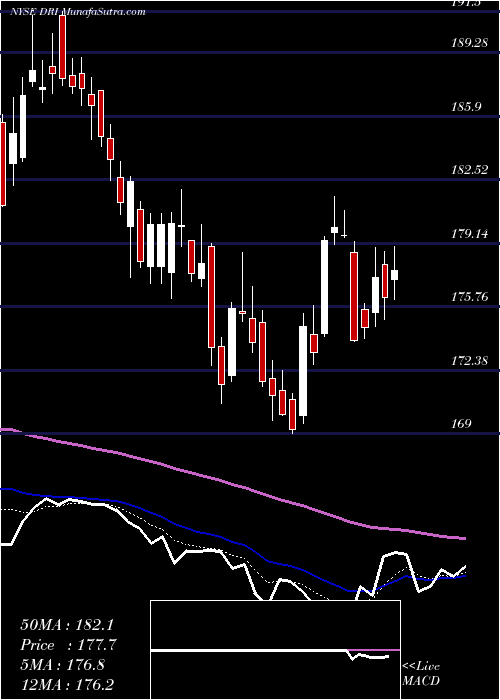Click the 182.52 price axis label
Screen dimensions: 500x700
pos(468,170)
